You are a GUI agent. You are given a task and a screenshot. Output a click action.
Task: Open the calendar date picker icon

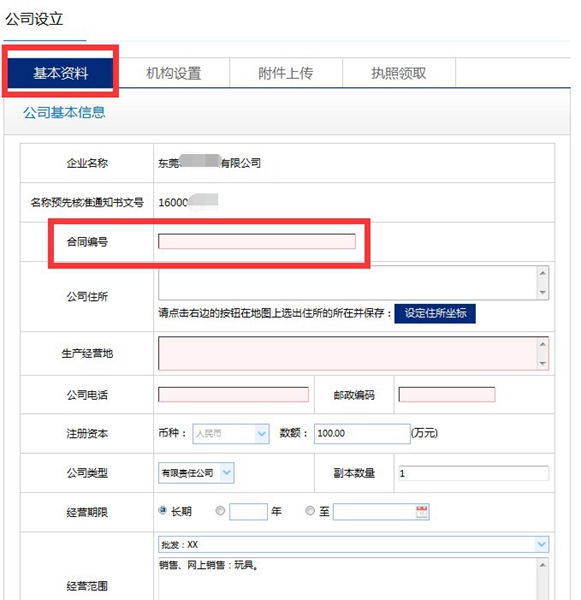(422, 512)
